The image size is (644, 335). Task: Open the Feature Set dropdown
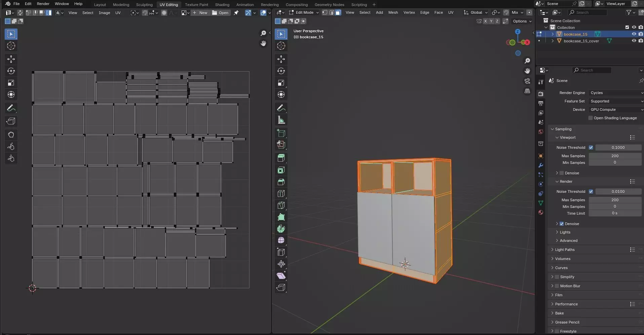tap(616, 101)
